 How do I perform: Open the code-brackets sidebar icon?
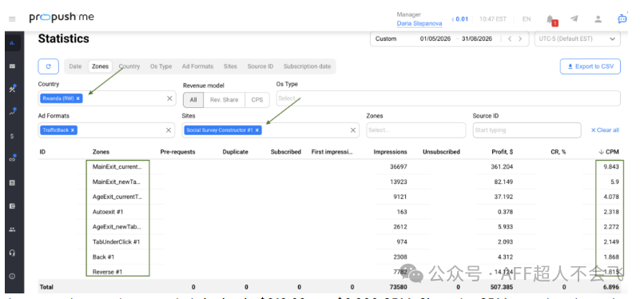[x=12, y=159]
